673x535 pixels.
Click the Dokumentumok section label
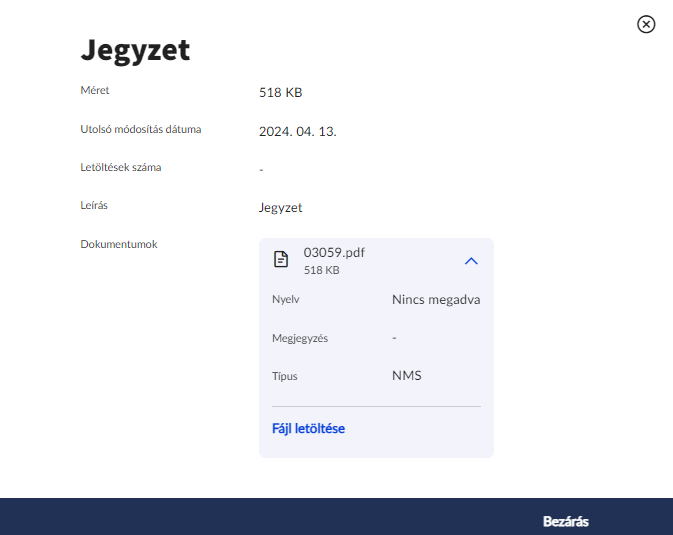point(119,243)
